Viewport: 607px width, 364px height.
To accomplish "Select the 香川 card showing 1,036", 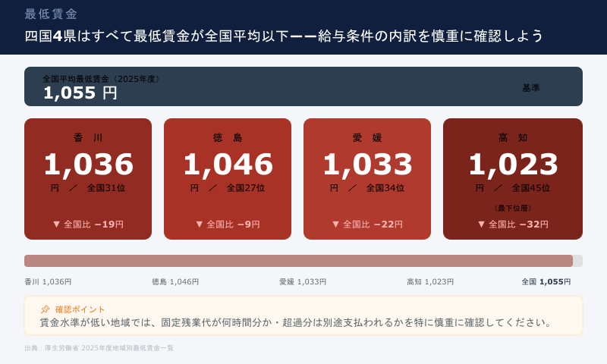I will 88,179.
